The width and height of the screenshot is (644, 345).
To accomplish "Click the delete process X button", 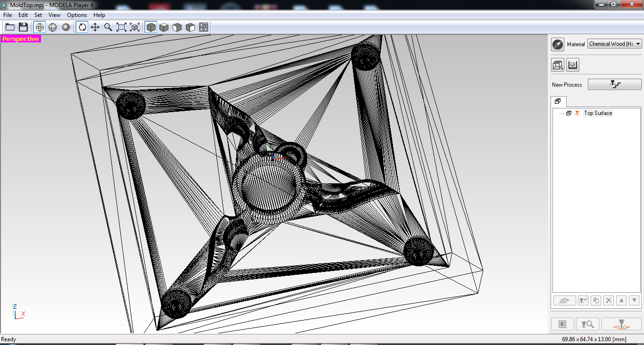I will tap(609, 300).
